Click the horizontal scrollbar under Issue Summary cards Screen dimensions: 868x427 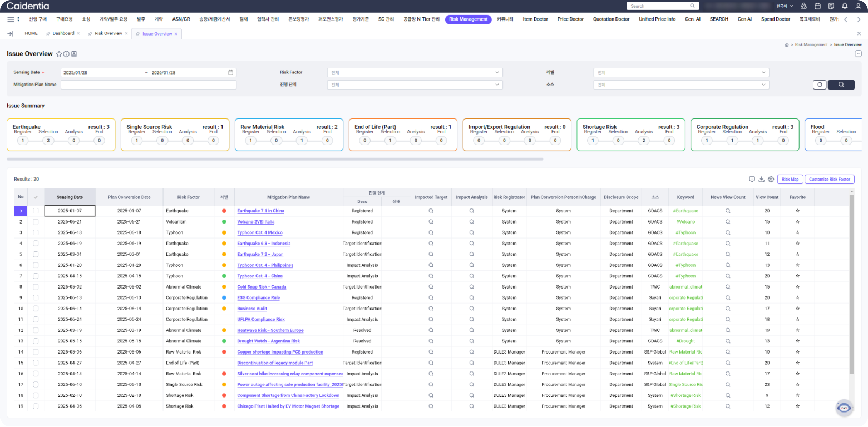point(275,159)
